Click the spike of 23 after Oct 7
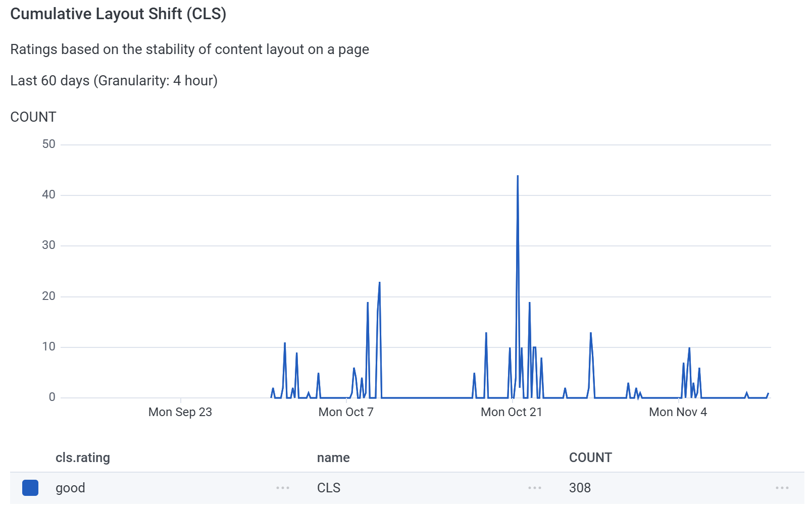This screenshot has height=508, width=812. (379, 283)
